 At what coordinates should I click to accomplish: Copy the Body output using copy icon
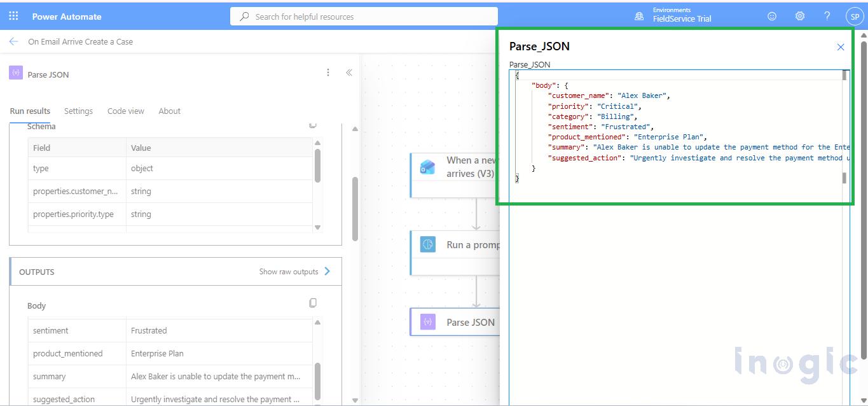point(313,303)
